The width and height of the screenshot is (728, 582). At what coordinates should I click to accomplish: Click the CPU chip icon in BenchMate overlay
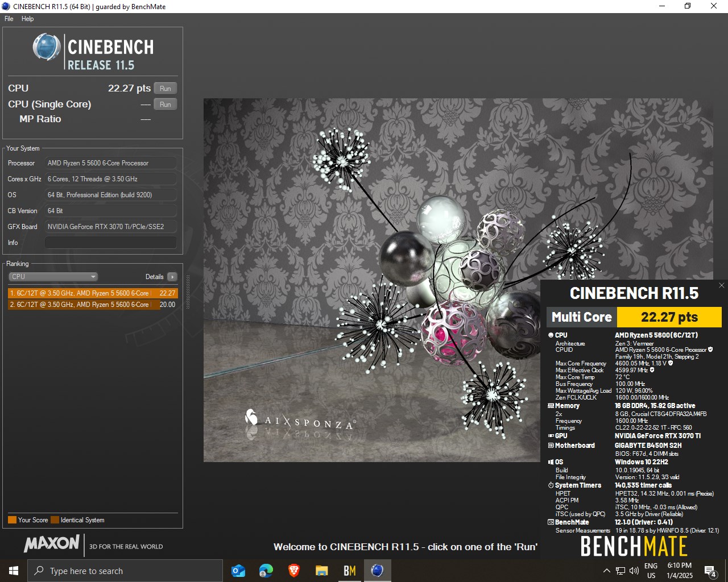(x=551, y=335)
